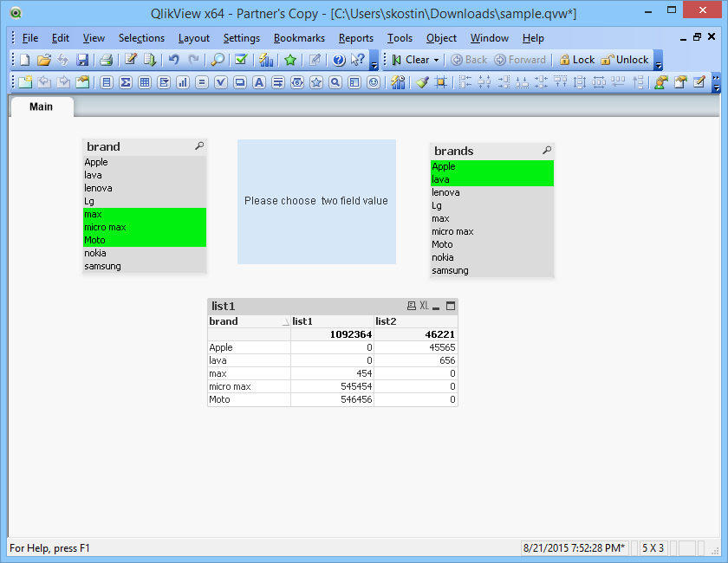The width and height of the screenshot is (728, 563).
Task: Open the File menu
Action: point(30,38)
